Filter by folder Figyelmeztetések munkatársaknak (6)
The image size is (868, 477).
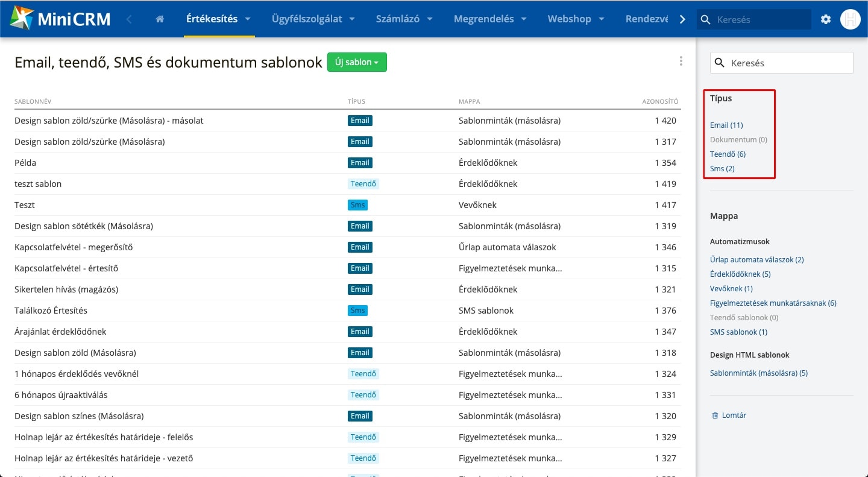point(773,303)
